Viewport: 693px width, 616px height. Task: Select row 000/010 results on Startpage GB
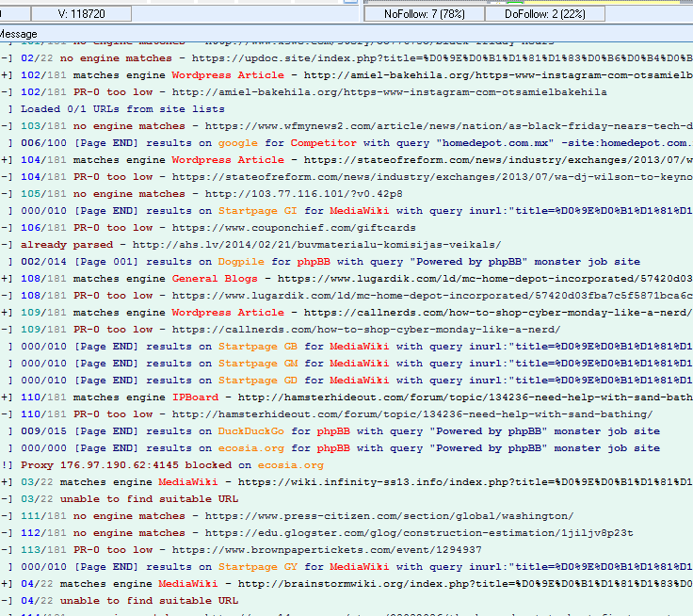tap(346, 347)
